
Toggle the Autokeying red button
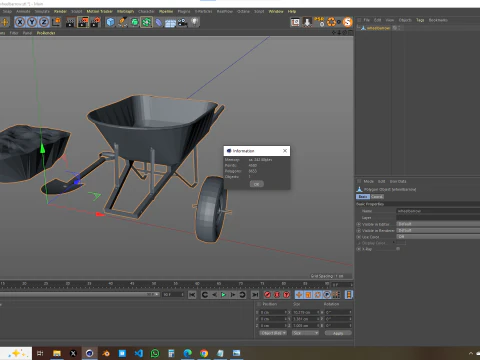pos(277,295)
